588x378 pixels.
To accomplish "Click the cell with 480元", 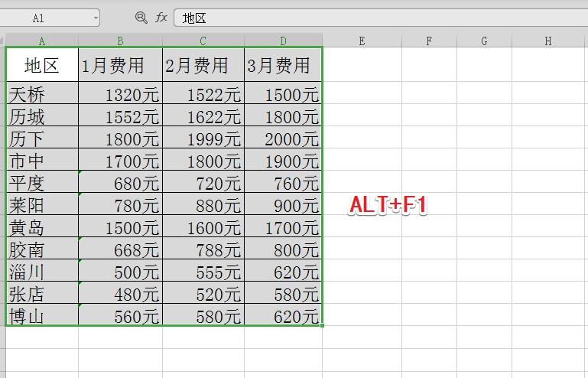I will tap(120, 292).
